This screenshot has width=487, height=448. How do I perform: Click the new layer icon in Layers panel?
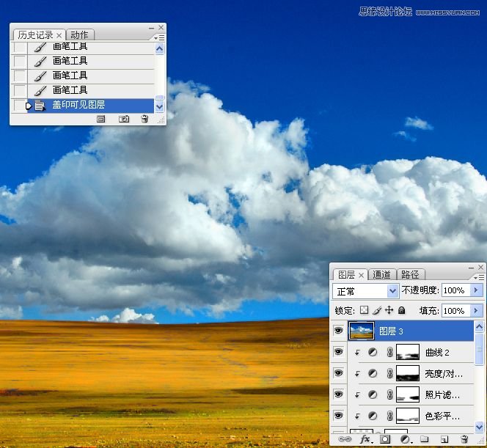point(444,439)
